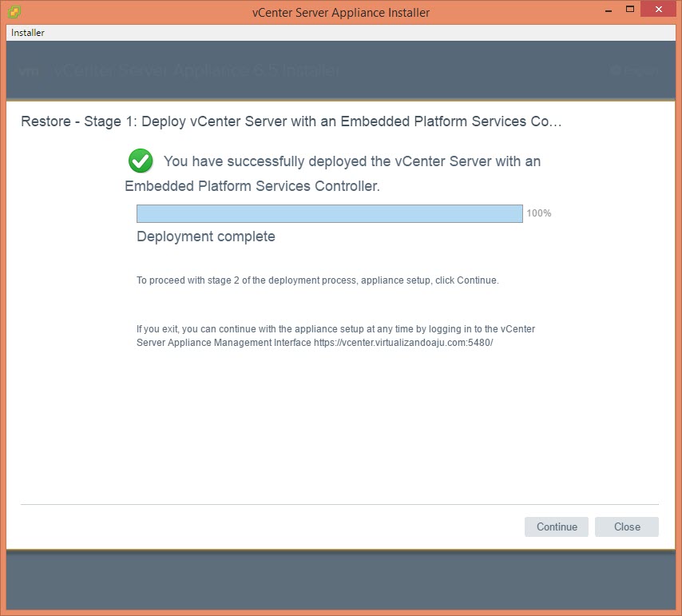Click the successfully deployed confirmation message
The width and height of the screenshot is (682, 616).
click(351, 162)
